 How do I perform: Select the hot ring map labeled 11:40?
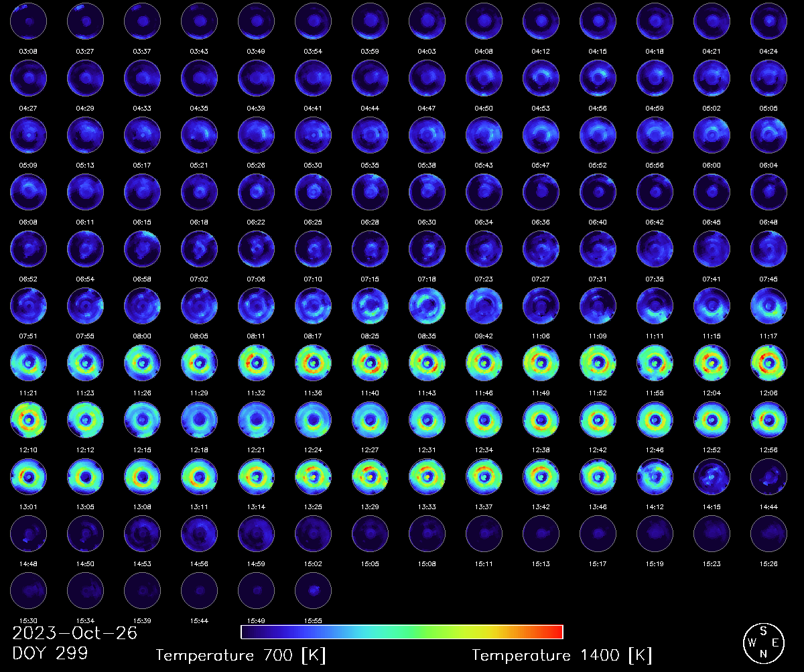point(370,364)
